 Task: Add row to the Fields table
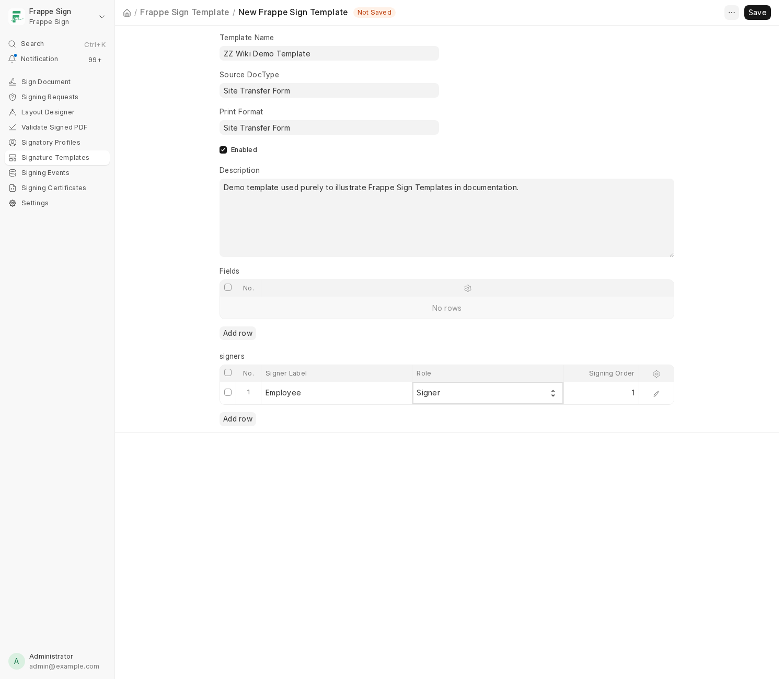(238, 333)
